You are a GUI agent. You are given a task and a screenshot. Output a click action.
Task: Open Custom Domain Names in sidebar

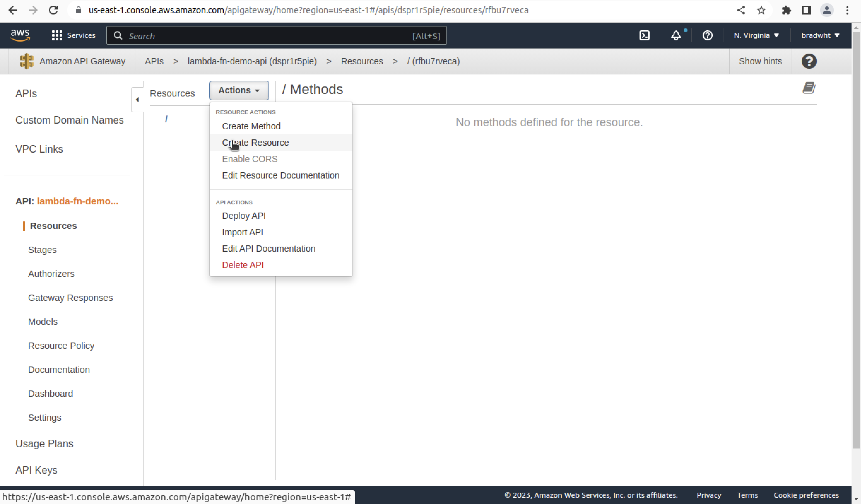[69, 120]
